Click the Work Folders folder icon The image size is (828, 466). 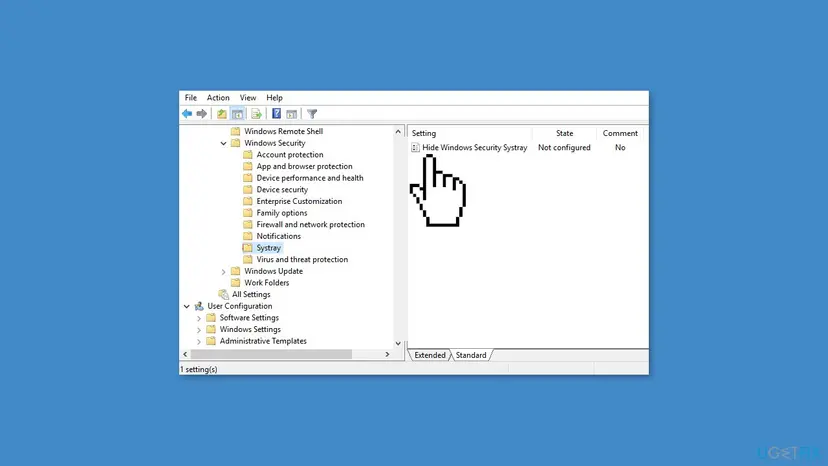click(x=236, y=283)
